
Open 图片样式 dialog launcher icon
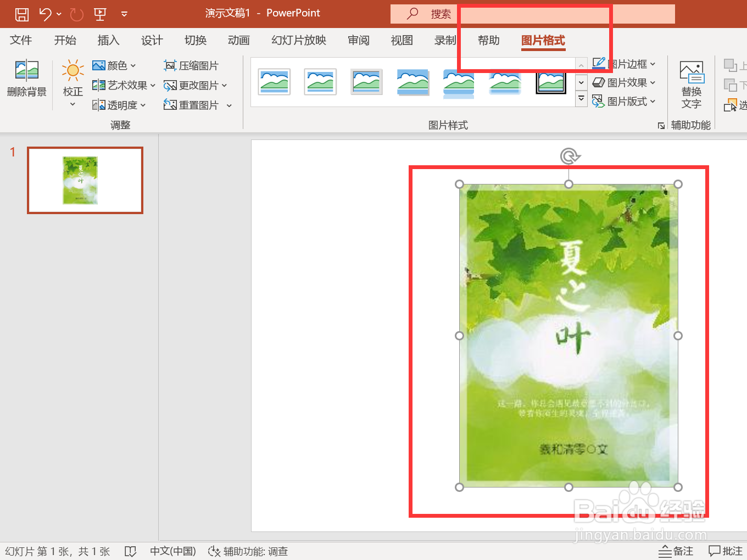coord(661,126)
